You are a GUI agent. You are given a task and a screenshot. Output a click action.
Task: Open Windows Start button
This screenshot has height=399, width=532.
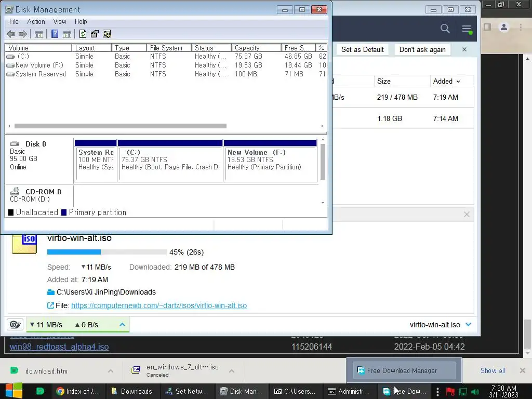14,391
